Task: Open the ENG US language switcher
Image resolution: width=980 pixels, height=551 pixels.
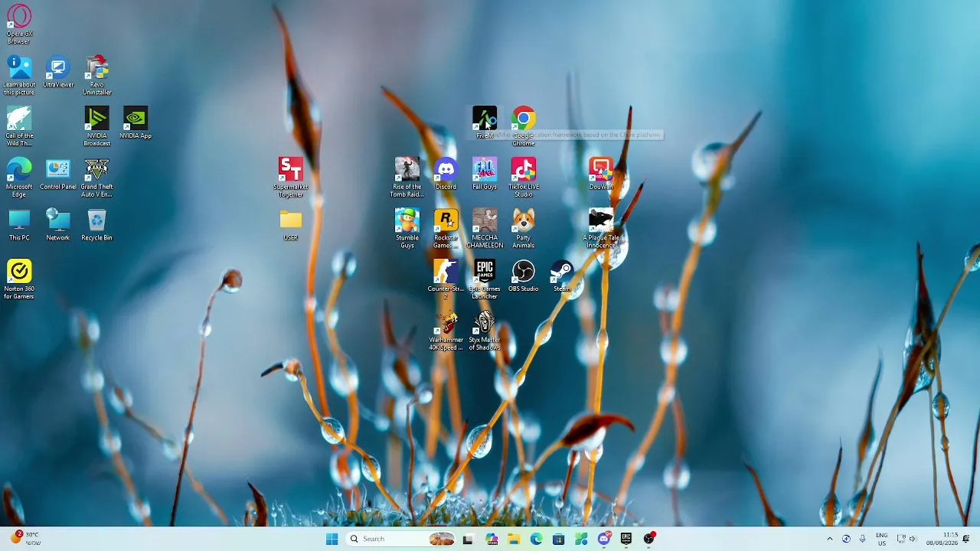Action: tap(882, 539)
